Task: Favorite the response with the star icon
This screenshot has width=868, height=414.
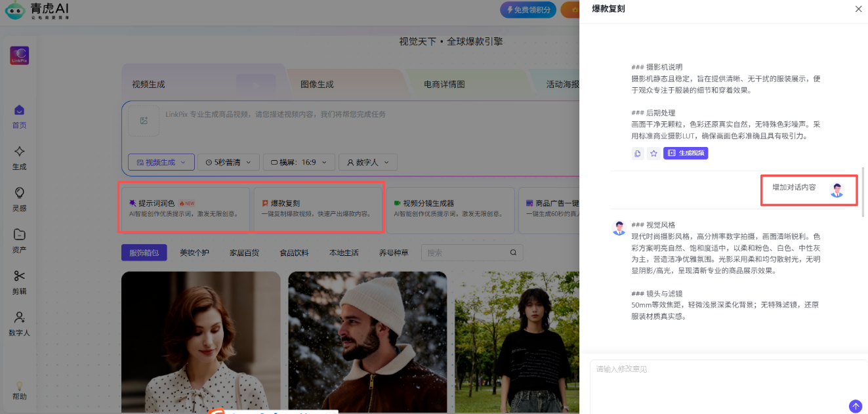Action: click(653, 153)
